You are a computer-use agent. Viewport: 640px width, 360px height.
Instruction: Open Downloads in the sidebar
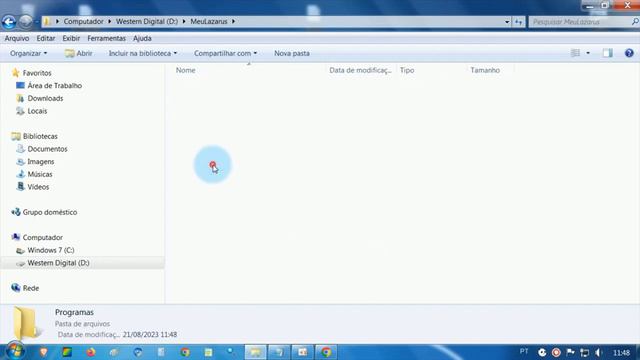(x=45, y=98)
